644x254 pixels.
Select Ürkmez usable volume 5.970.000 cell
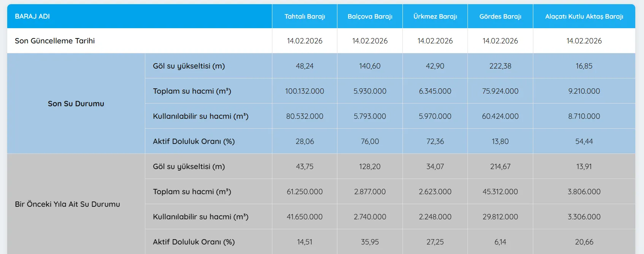click(435, 116)
